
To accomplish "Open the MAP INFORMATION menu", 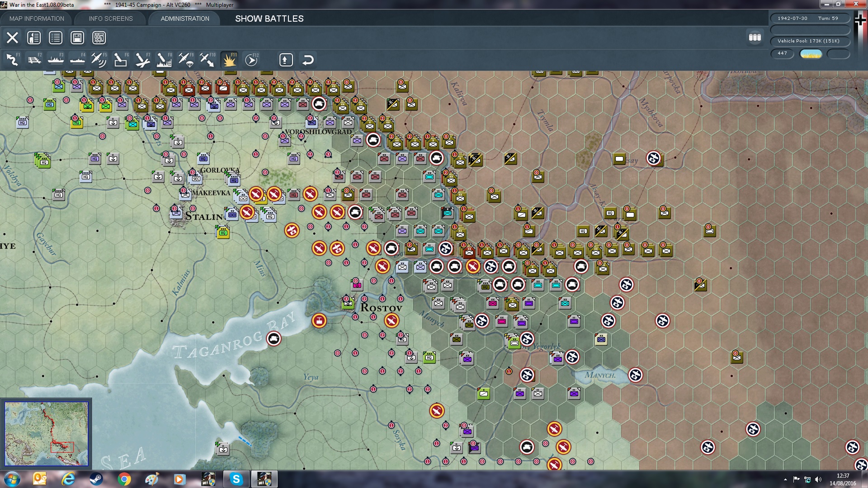I will pyautogui.click(x=36, y=19).
